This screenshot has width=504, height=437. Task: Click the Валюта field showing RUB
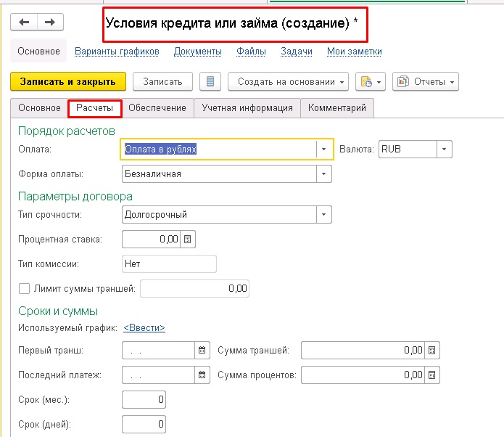[408, 149]
